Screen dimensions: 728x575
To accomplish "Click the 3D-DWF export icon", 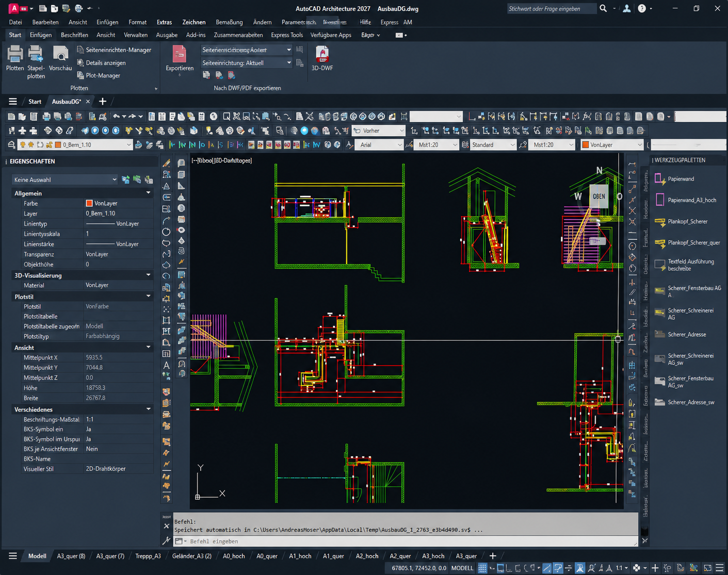I will 322,54.
